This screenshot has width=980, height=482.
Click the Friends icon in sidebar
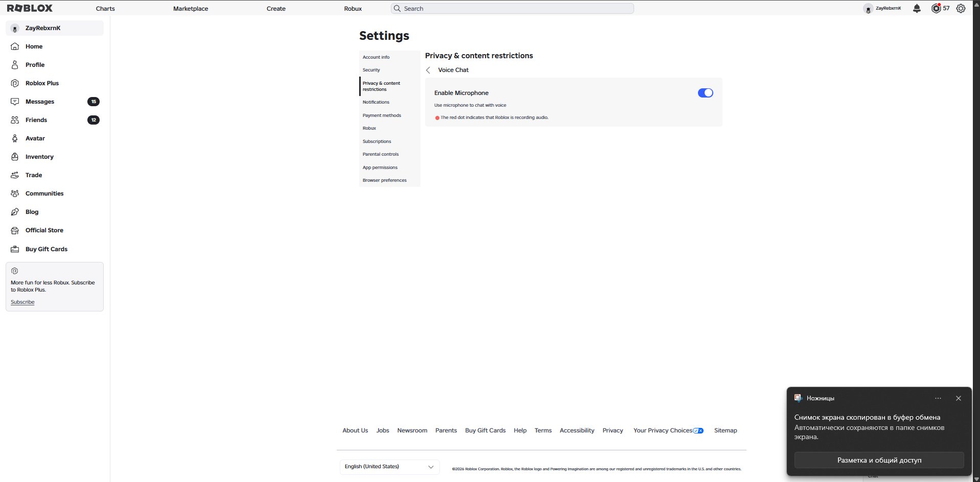point(15,120)
